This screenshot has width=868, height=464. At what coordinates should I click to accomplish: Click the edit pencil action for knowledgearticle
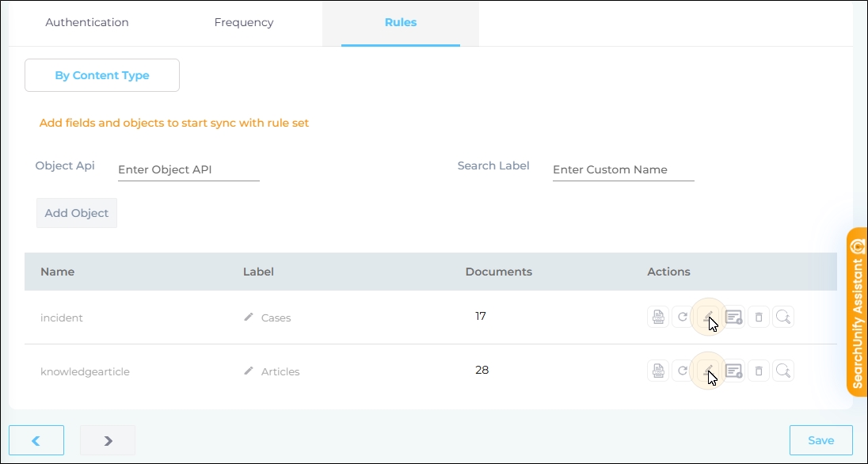pos(708,371)
